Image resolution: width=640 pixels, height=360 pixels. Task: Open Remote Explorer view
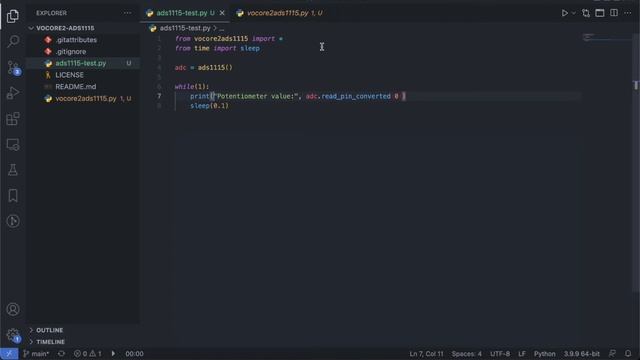(x=13, y=144)
